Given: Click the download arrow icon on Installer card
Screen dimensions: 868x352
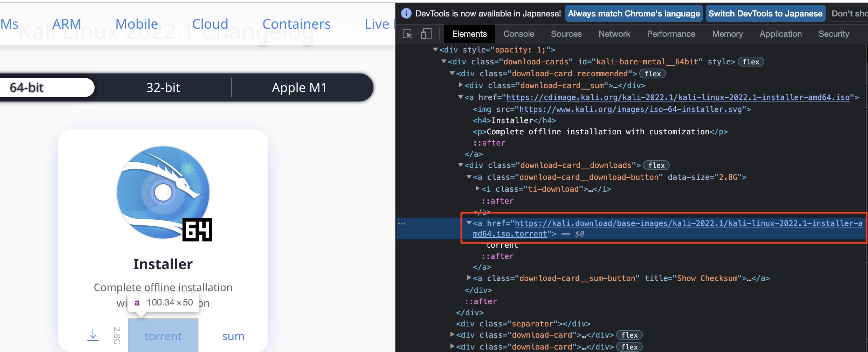Looking at the screenshot, I should tap(93, 335).
